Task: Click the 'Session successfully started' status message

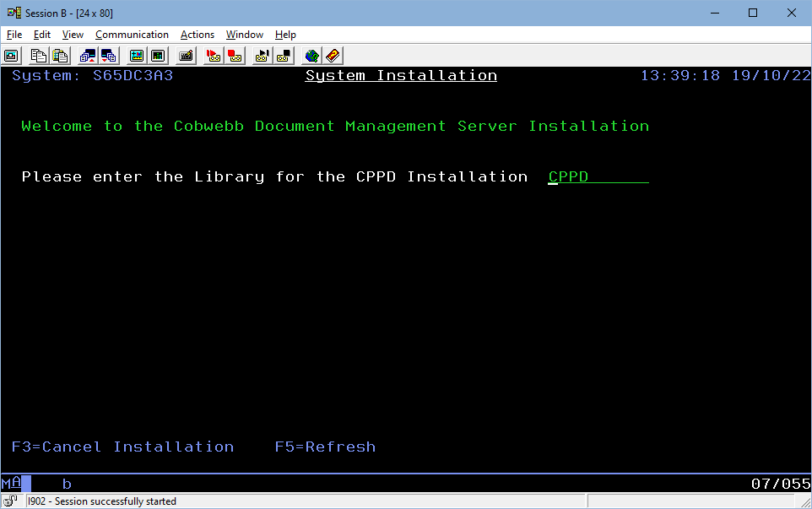Action: 102,501
